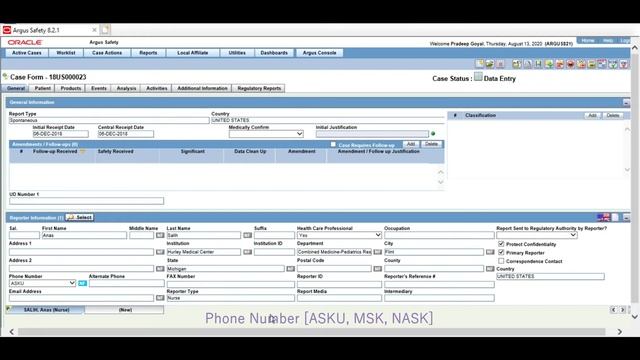
Task: Click the Help link at top right
Action: click(608, 40)
